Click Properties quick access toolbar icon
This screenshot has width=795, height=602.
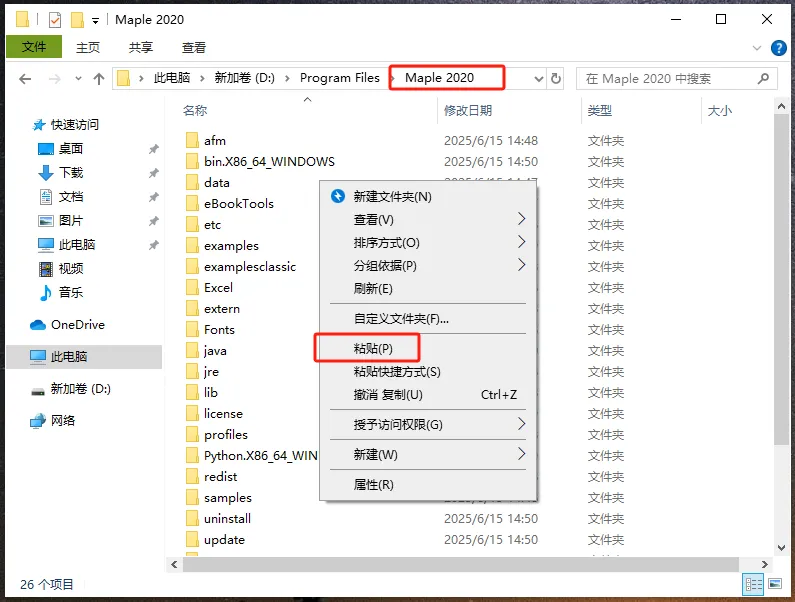click(55, 20)
